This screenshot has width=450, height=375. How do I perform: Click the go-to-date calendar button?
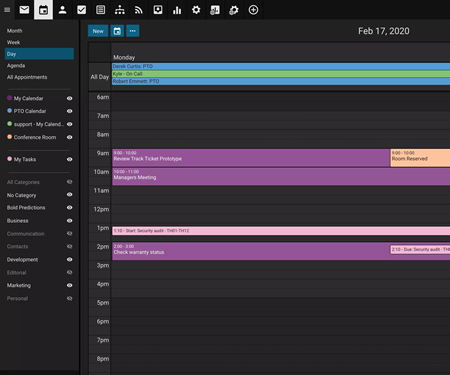point(117,31)
